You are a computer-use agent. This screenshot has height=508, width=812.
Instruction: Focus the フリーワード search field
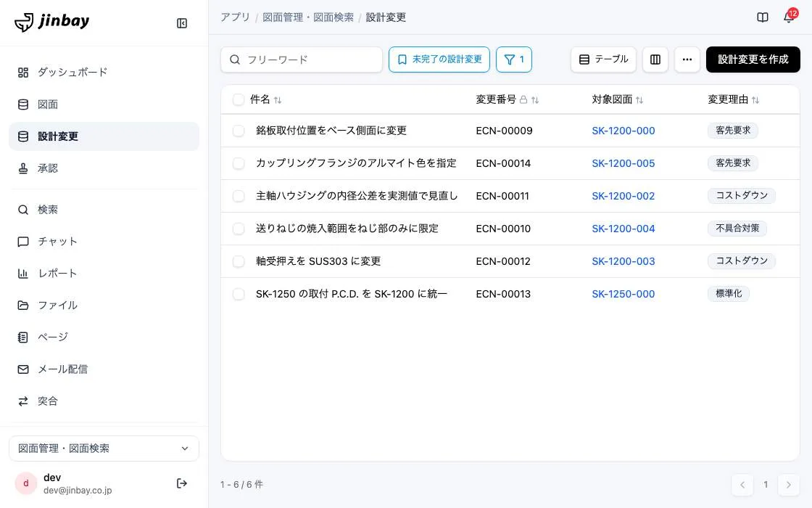click(x=302, y=60)
